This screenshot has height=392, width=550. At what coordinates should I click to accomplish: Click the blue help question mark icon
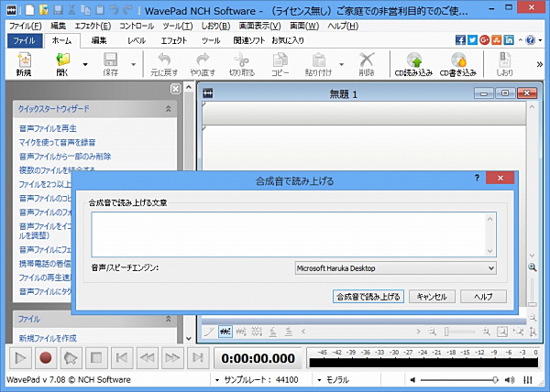531,40
